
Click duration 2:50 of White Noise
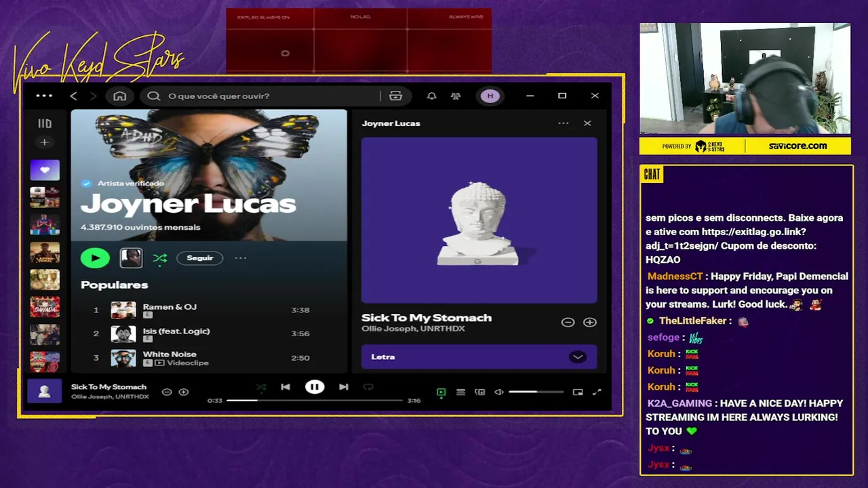300,357
